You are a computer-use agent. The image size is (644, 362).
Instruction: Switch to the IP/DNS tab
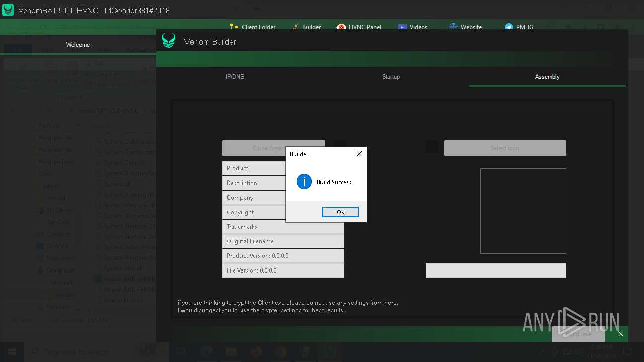point(235,77)
